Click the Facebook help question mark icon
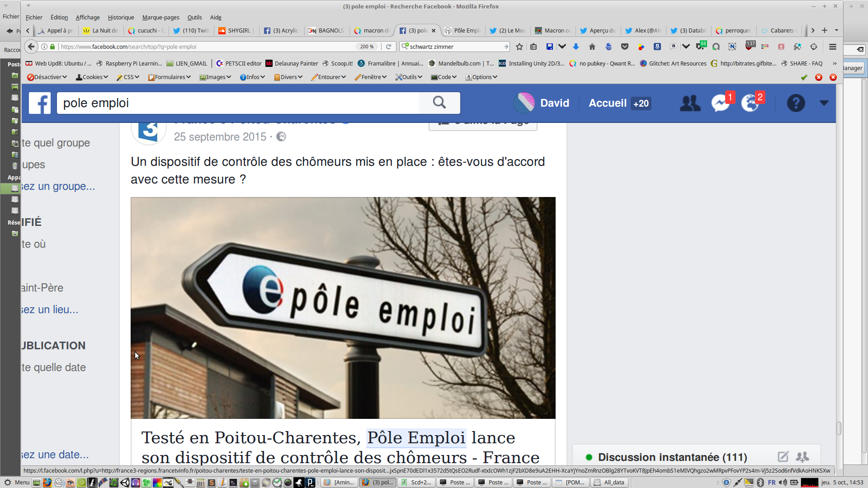868x488 pixels. [796, 103]
